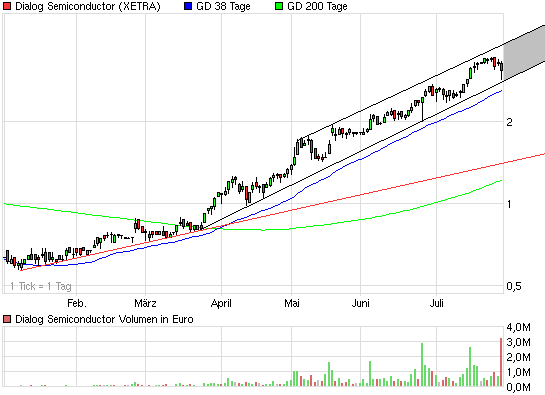Click the 'Dialog Semiconductor Volumen in Euro' label

pyautogui.click(x=104, y=319)
